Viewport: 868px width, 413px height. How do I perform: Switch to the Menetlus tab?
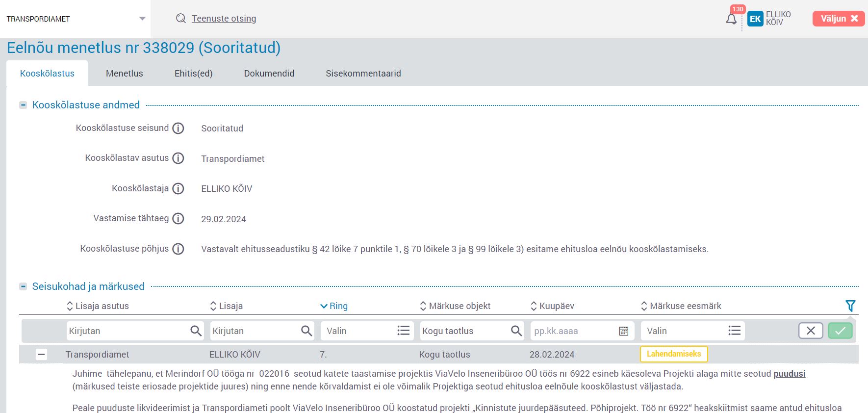tap(125, 73)
